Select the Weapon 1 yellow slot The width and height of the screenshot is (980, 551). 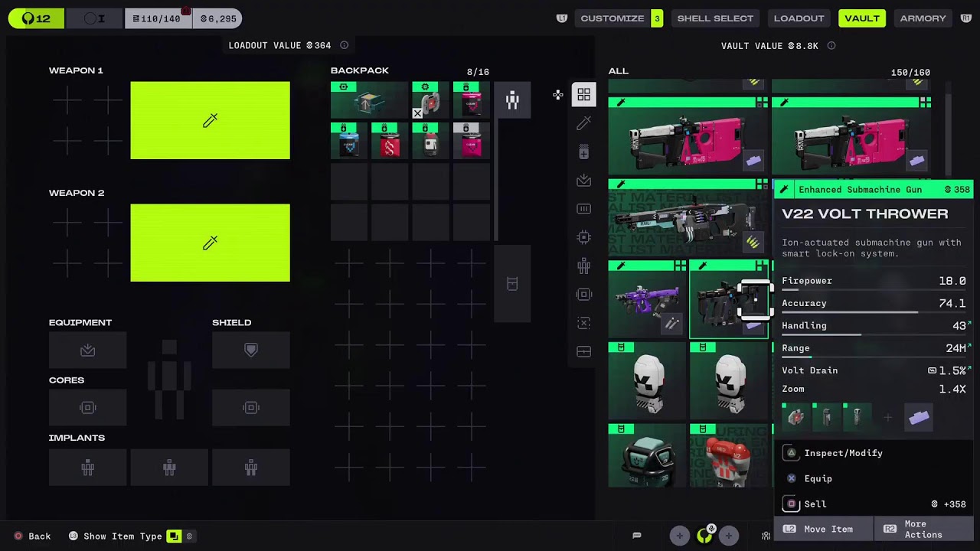[210, 120]
